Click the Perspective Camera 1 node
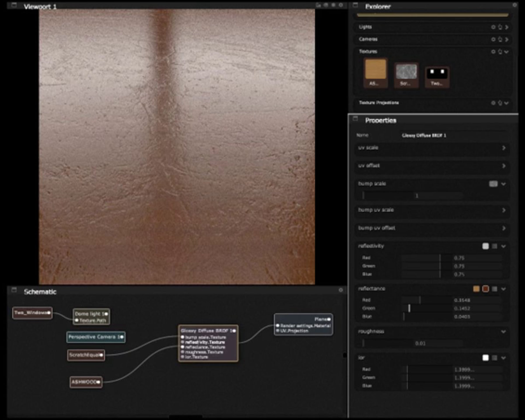Viewport: 525px width, 420px height. pyautogui.click(x=95, y=337)
